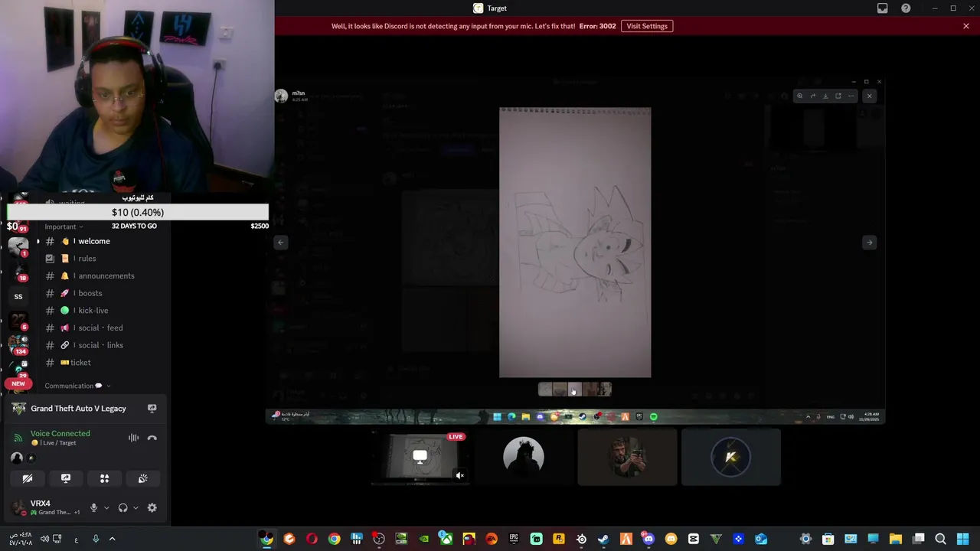Screen dimensions: 980x551
Task: Open Xbox app from the taskbar
Action: tap(446, 539)
